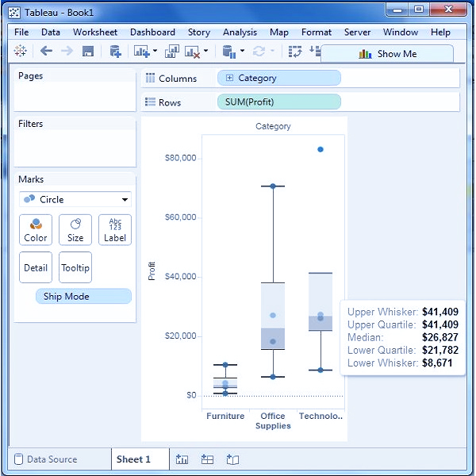Viewport: 476px width, 476px height.
Task: Undo with the back arrow
Action: 46,51
